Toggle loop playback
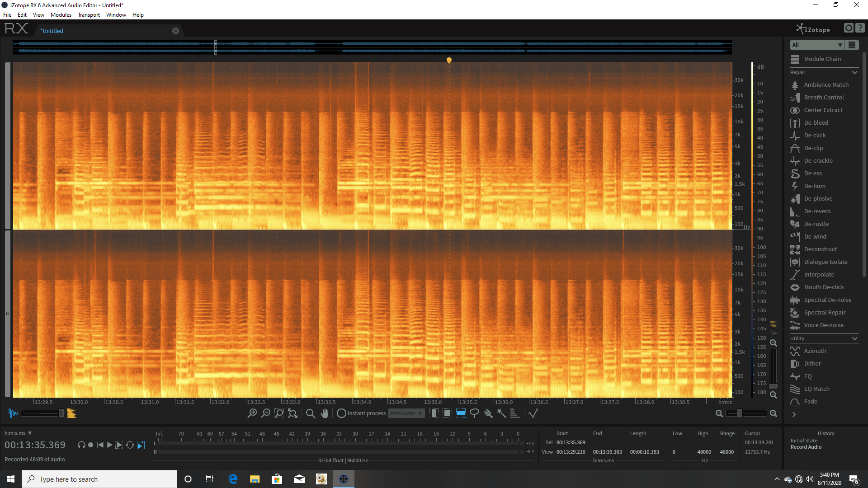Screen dimensions: 868x488 pos(130,445)
